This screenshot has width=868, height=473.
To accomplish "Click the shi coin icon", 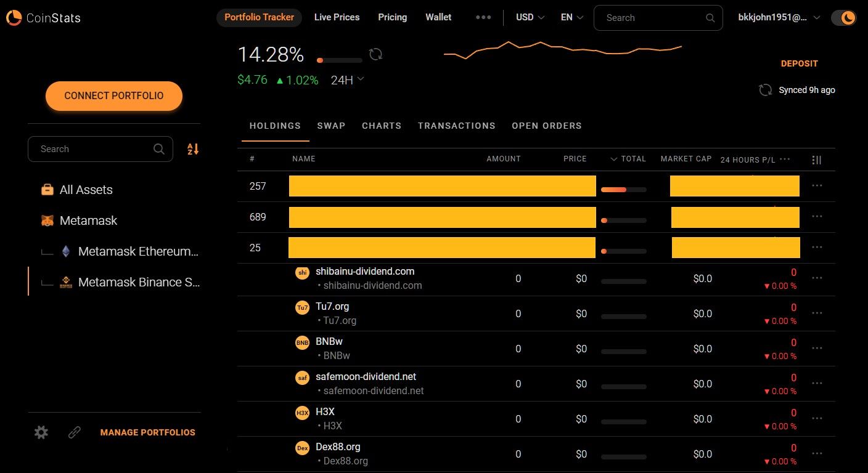I will tap(302, 273).
